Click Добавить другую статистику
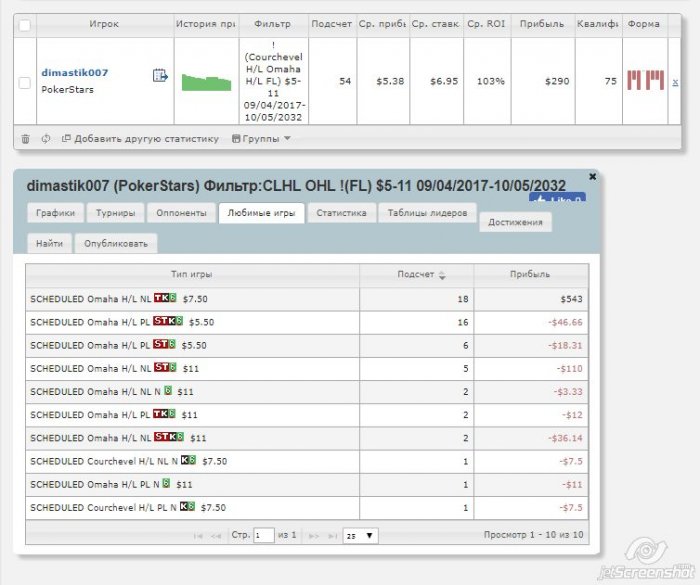The width and height of the screenshot is (700, 585). coord(140,139)
